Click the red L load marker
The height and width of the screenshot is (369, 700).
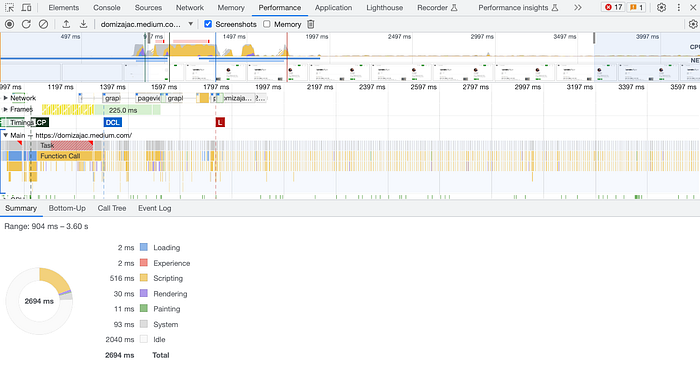pyautogui.click(x=220, y=122)
